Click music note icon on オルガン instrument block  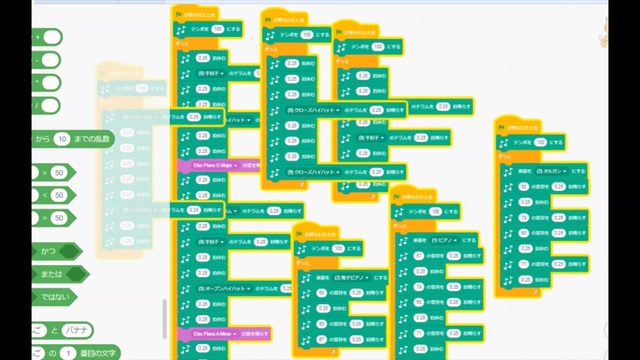click(x=508, y=172)
